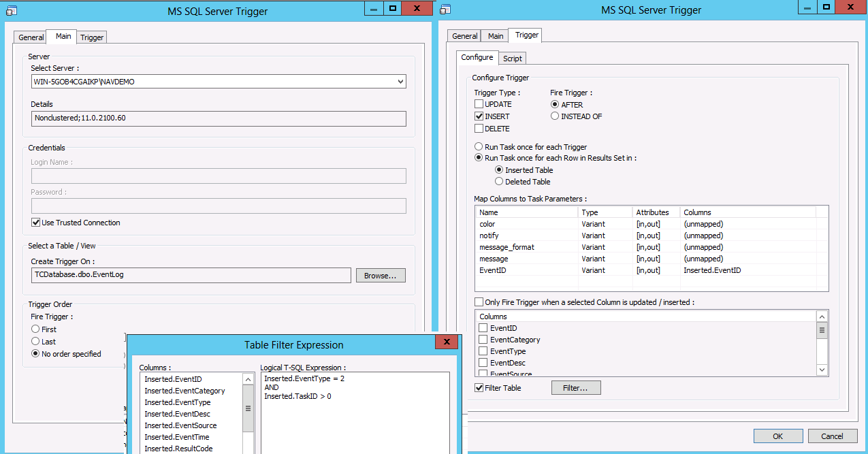The image size is (868, 454).
Task: Click scroll-up arrow of trigger Columns list
Action: click(x=822, y=317)
